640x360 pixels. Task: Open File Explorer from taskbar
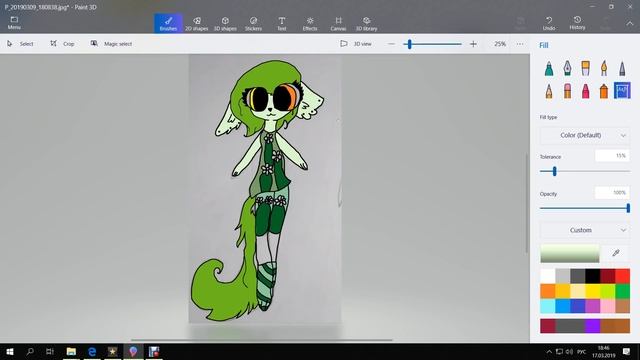[x=71, y=351]
